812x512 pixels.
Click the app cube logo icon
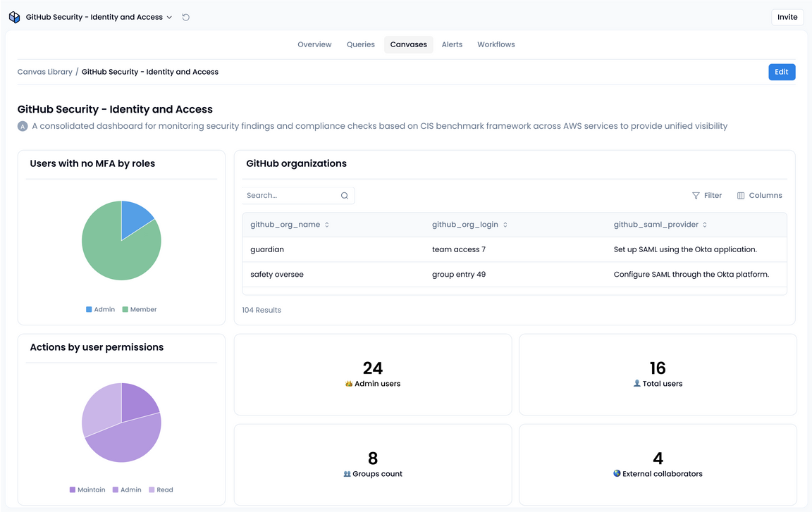[x=15, y=17]
